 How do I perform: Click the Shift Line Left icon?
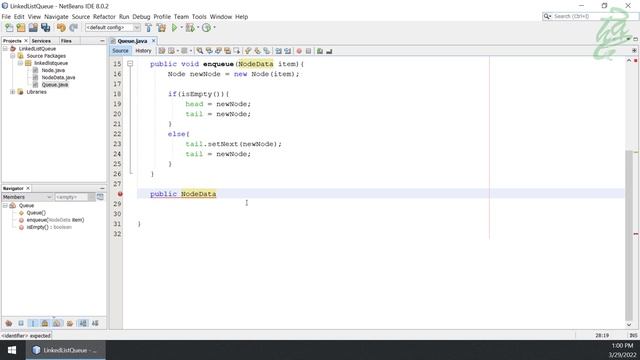point(278,51)
